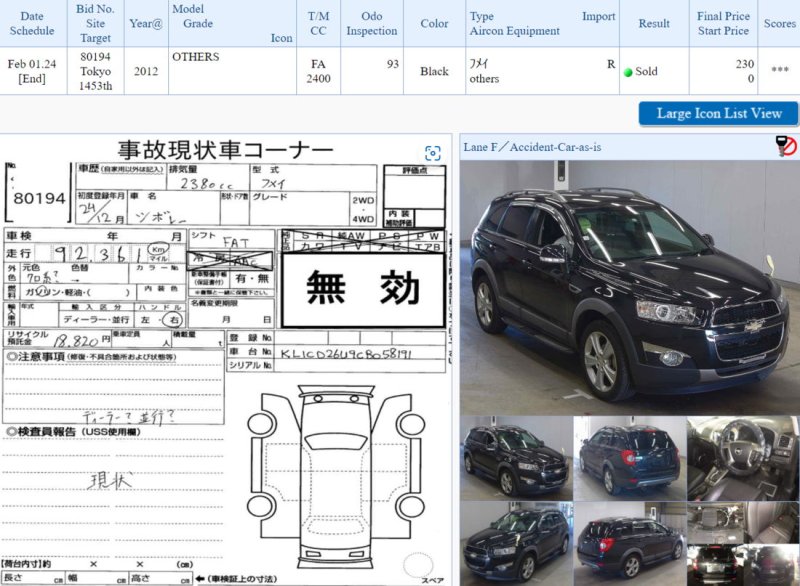Select the first row front-view thumbnail
This screenshot has width=800, height=586.
515,458
